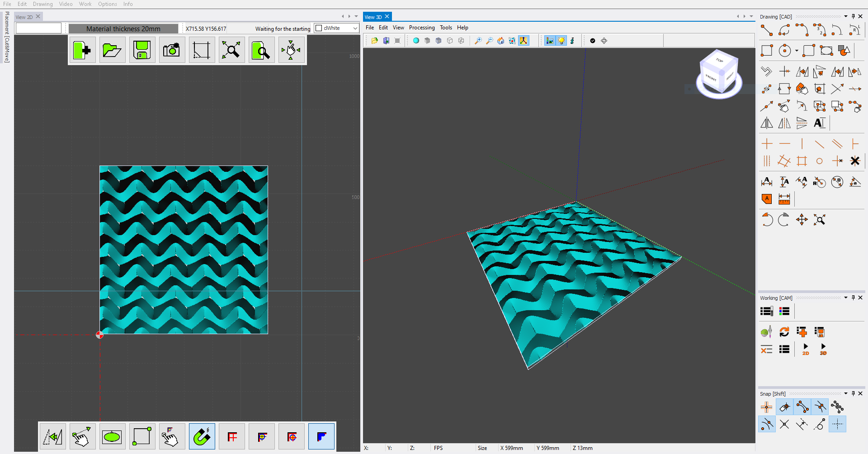Open the main File menu
The height and width of the screenshot is (454, 868).
[7, 4]
